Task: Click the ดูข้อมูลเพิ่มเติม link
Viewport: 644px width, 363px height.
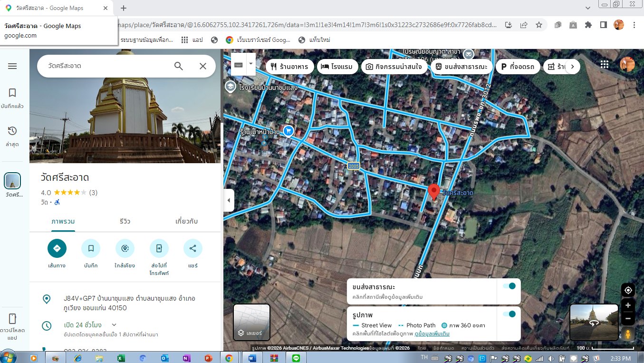Action: (432, 334)
